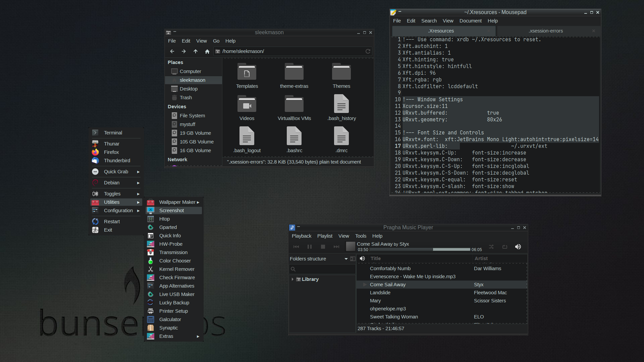Close the .xsession-errors tab
The height and width of the screenshot is (362, 644).
click(593, 31)
